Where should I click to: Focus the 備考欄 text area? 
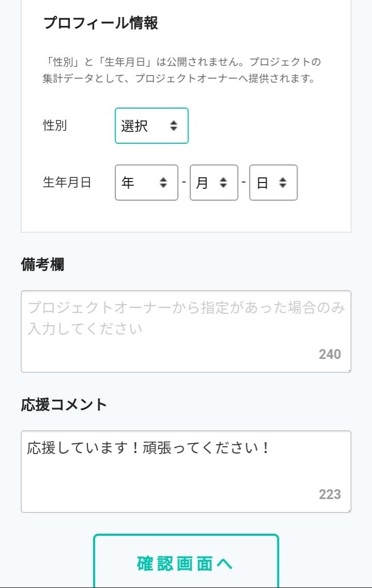(x=186, y=331)
